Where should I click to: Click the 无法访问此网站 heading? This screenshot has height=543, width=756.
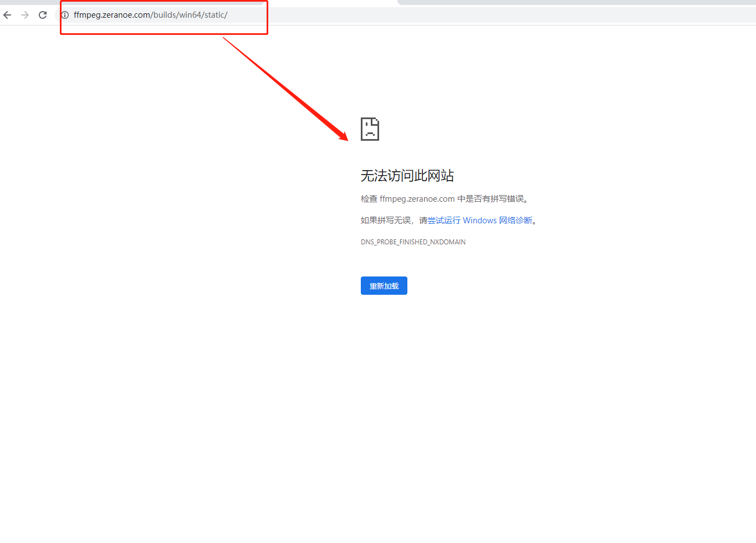[x=407, y=176]
